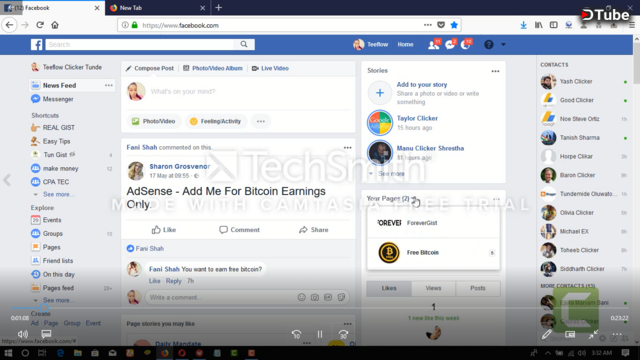
Task: Click the plus Add to your story button
Action: (380, 93)
